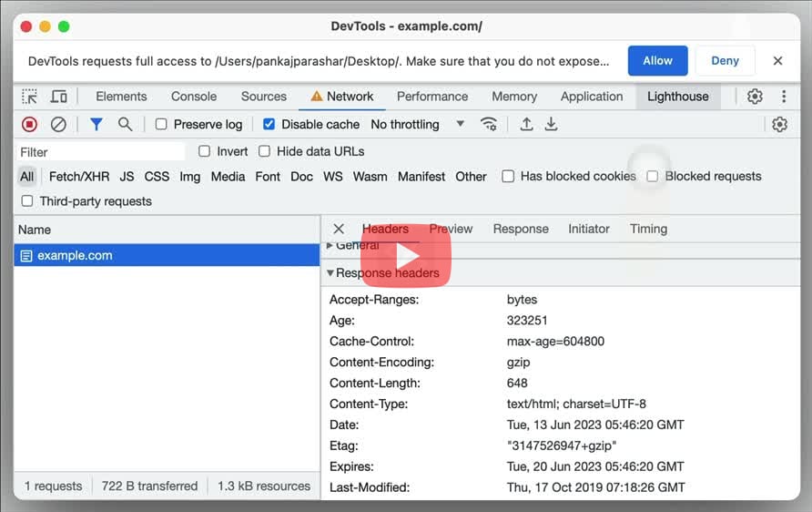Stop recording network log
Screen dimensions: 812x512
click(29, 125)
